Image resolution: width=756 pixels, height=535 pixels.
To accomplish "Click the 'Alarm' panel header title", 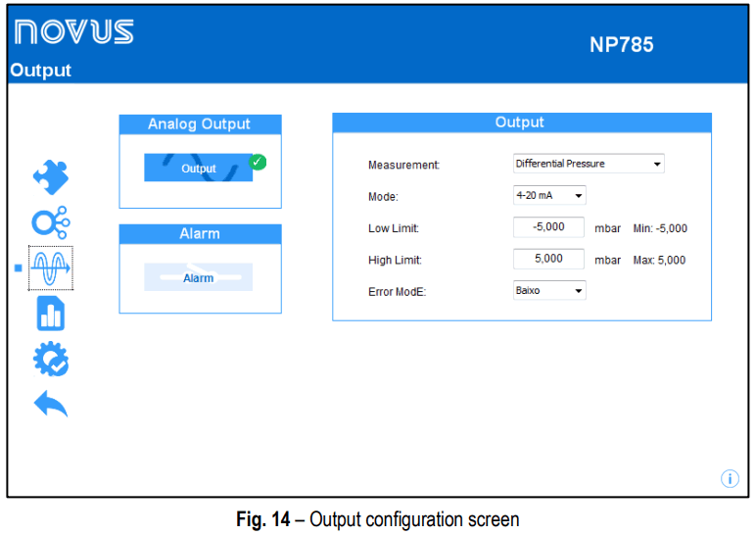I will coord(200,233).
